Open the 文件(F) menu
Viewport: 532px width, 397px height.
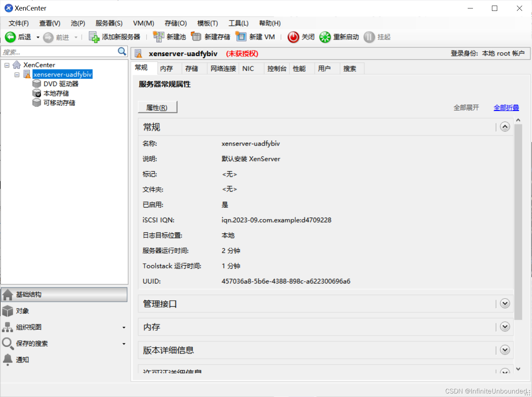pos(19,23)
